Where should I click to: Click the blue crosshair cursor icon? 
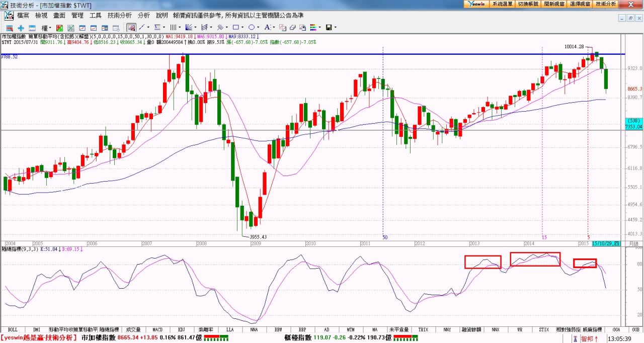[21, 28]
